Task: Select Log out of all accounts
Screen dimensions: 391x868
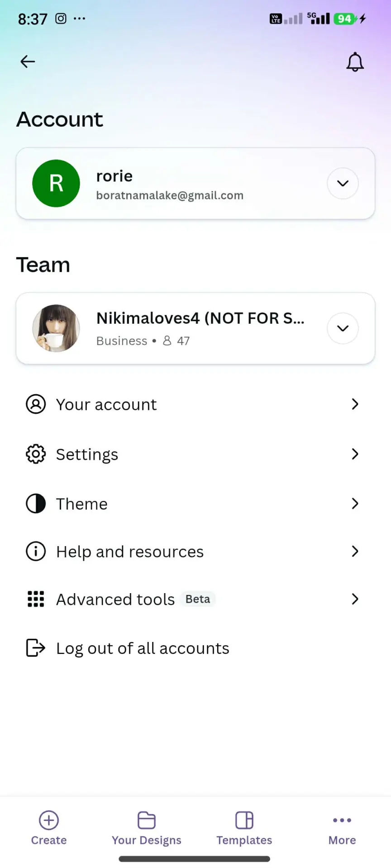Action: (x=143, y=648)
